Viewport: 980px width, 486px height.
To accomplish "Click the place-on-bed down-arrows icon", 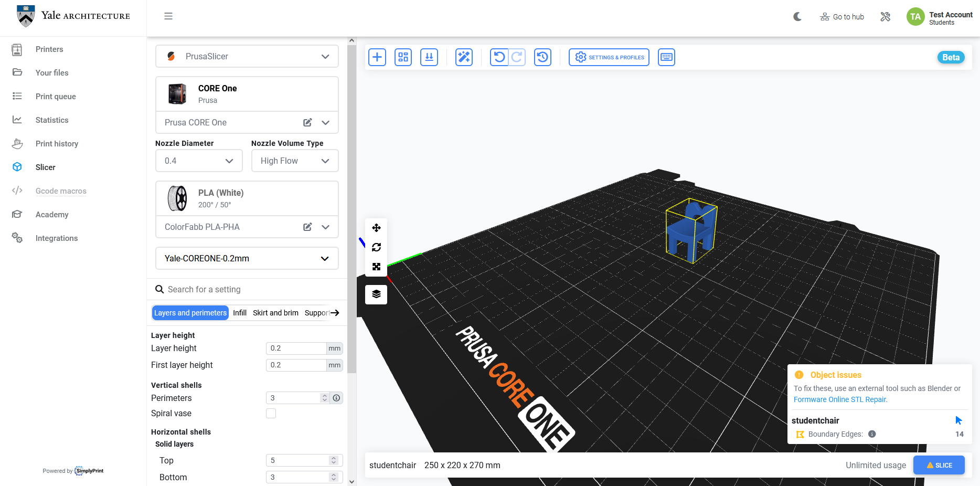I will [x=429, y=57].
